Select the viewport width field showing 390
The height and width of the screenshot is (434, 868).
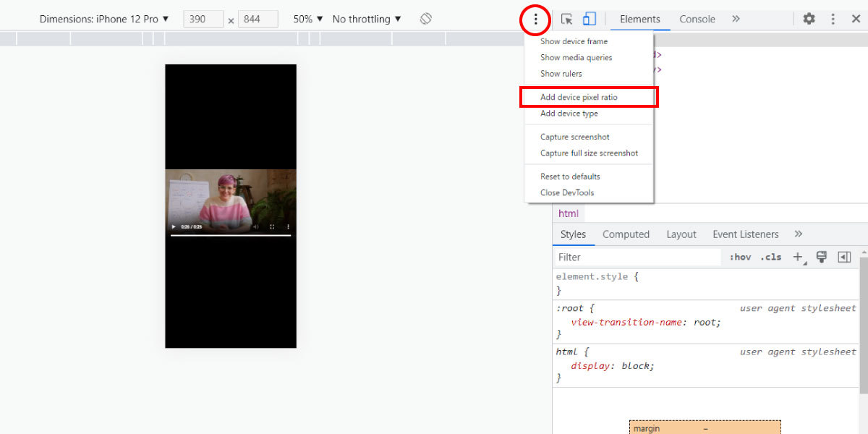(x=203, y=20)
